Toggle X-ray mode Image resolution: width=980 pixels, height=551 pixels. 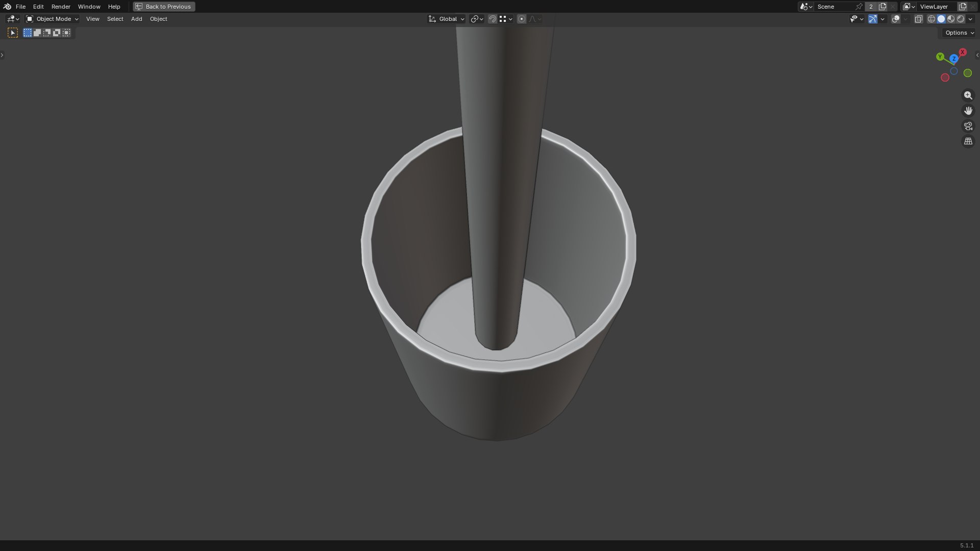(919, 19)
